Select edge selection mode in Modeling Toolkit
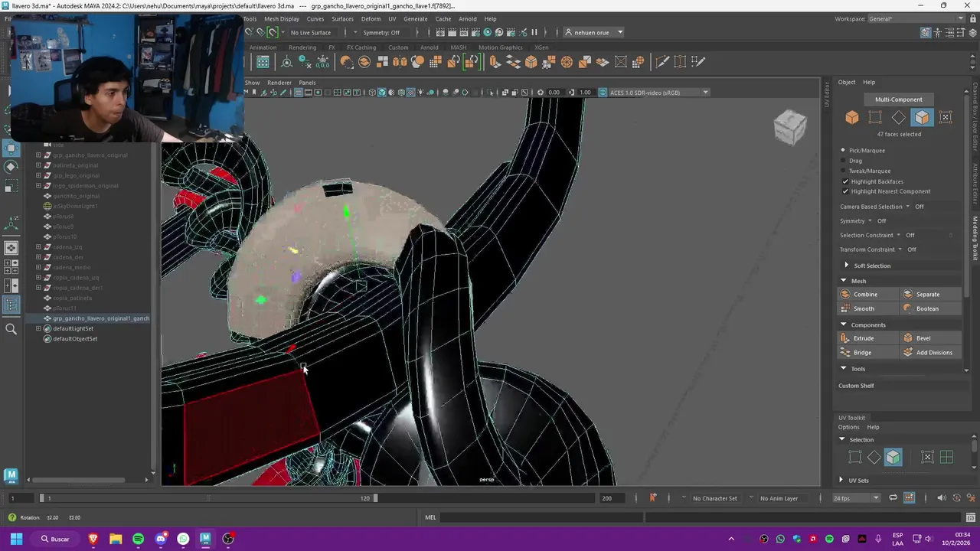The width and height of the screenshot is (980, 551). tap(899, 117)
